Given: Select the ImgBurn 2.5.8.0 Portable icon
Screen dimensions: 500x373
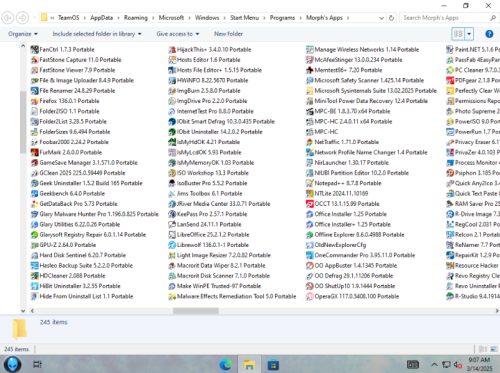Looking at the screenshot, I should pos(172,91).
